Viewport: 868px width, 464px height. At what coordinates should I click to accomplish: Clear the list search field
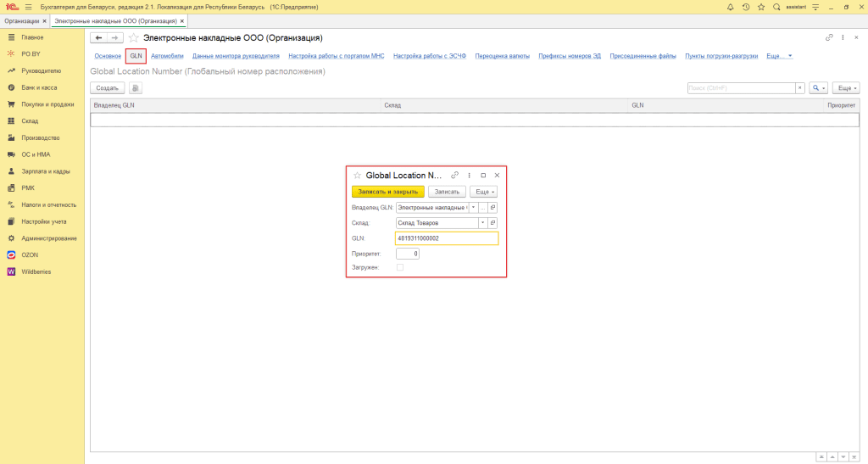pos(800,88)
